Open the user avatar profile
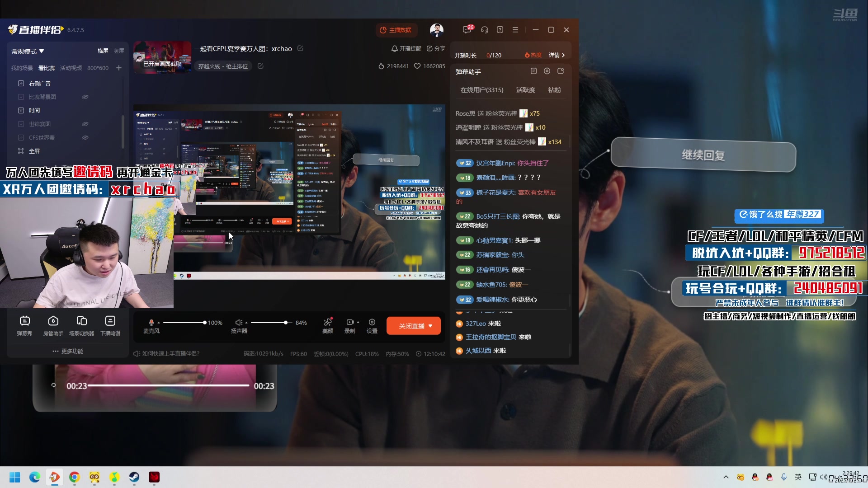868x488 pixels. coord(436,30)
